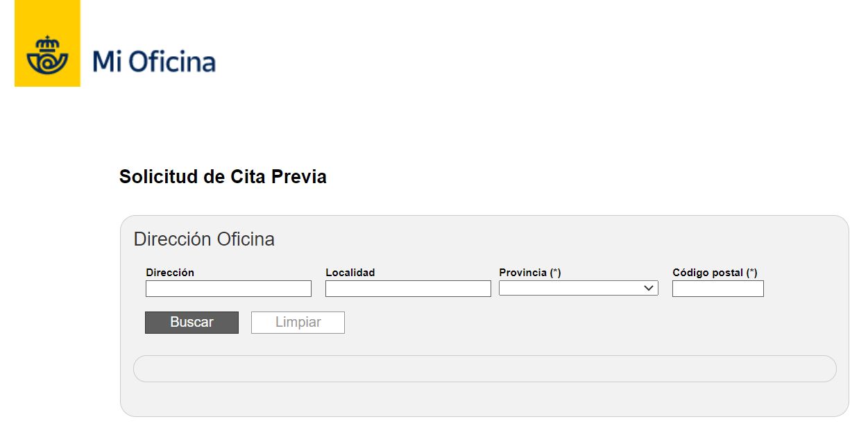The image size is (868, 435).
Task: Click the Provincia (*) label
Action: click(529, 273)
